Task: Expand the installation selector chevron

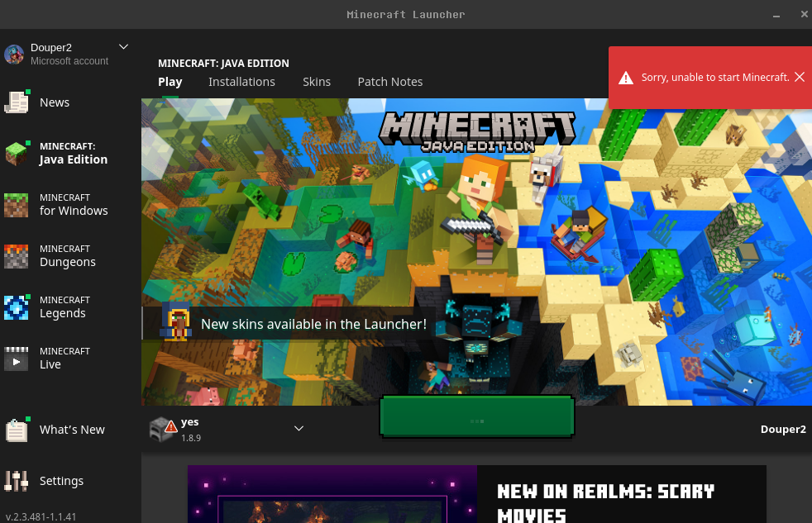Action: point(299,428)
